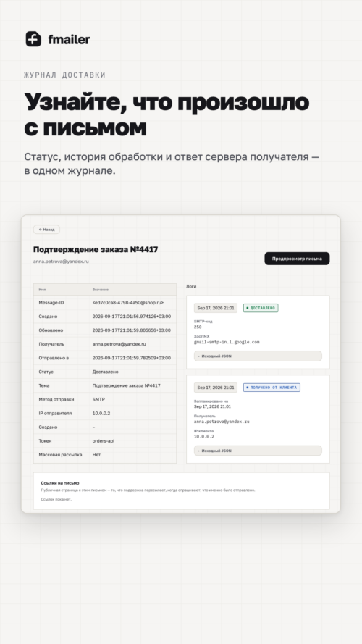Click the recipient email in the Получено от клиента log
Image resolution: width=362 pixels, height=644 pixels.
(222, 422)
